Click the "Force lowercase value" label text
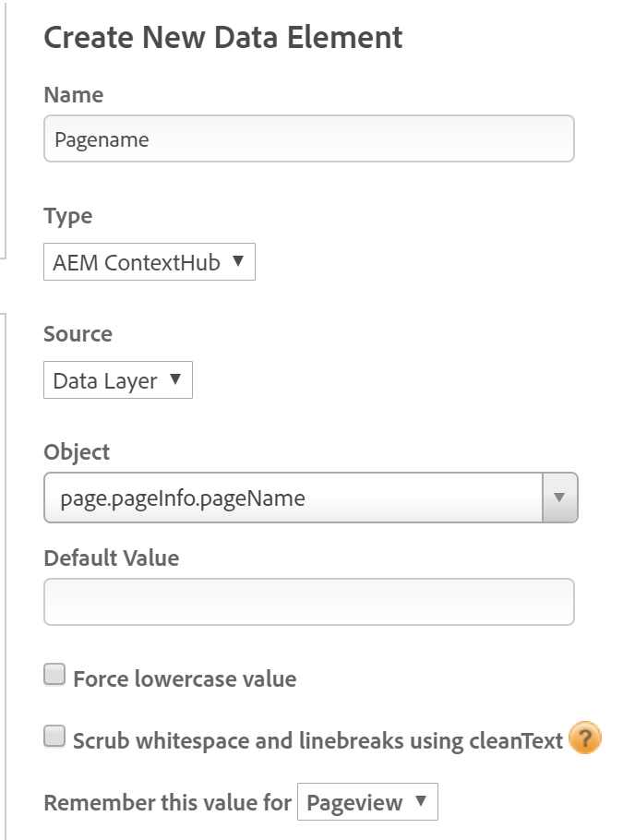The width and height of the screenshot is (623, 840). point(185,679)
